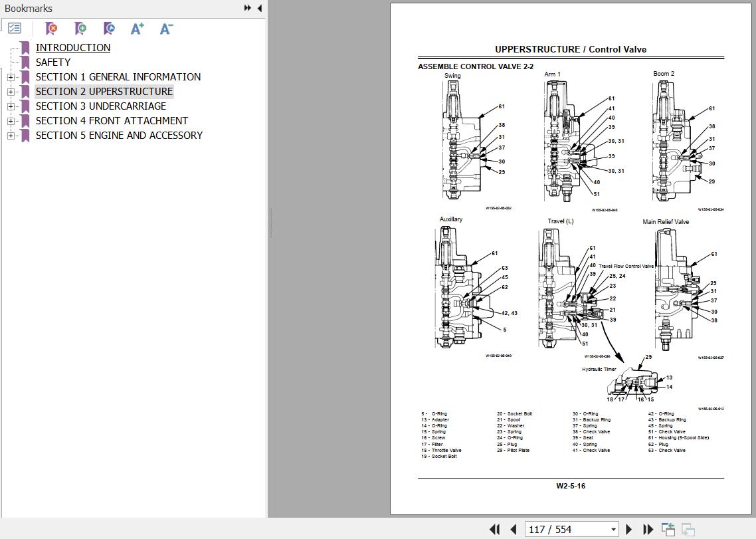Image resolution: width=756 pixels, height=539 pixels.
Task: Select the INTRODUCTION bookmark
Action: 73,48
